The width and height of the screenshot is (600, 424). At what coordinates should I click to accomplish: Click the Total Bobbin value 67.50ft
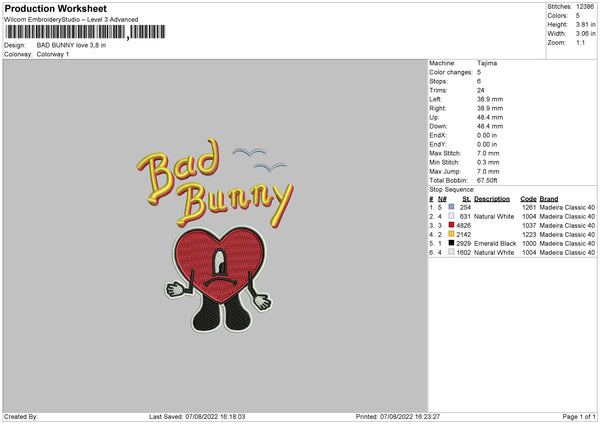pyautogui.click(x=487, y=180)
